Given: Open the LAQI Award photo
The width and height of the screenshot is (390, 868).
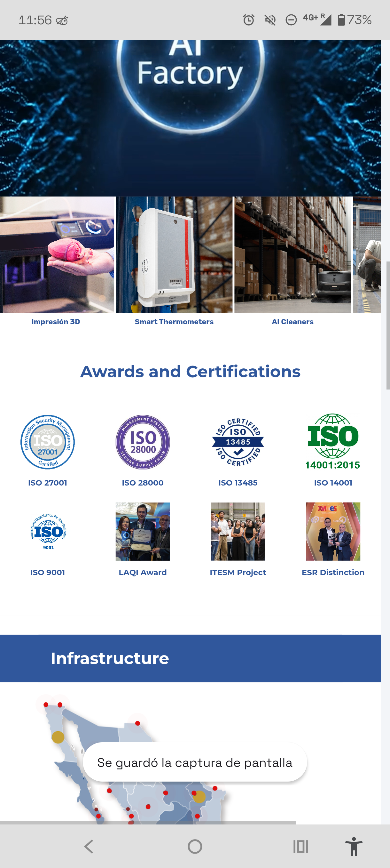Looking at the screenshot, I should (143, 531).
